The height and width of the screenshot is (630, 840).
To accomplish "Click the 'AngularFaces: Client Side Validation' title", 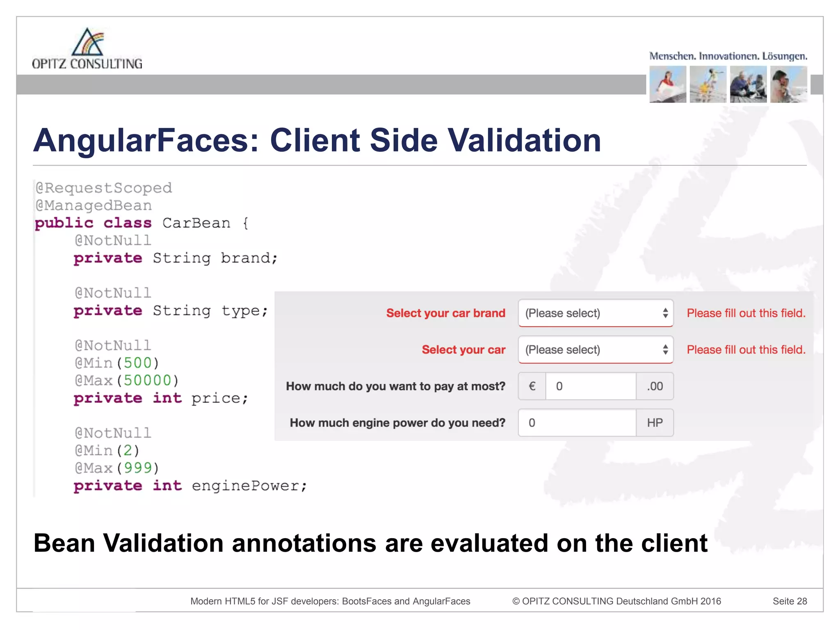I will pyautogui.click(x=317, y=140).
